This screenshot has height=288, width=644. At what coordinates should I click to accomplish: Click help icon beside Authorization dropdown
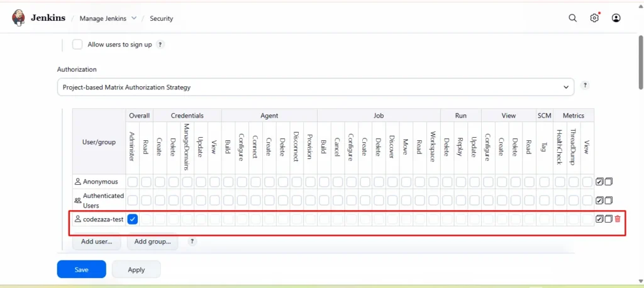click(586, 86)
